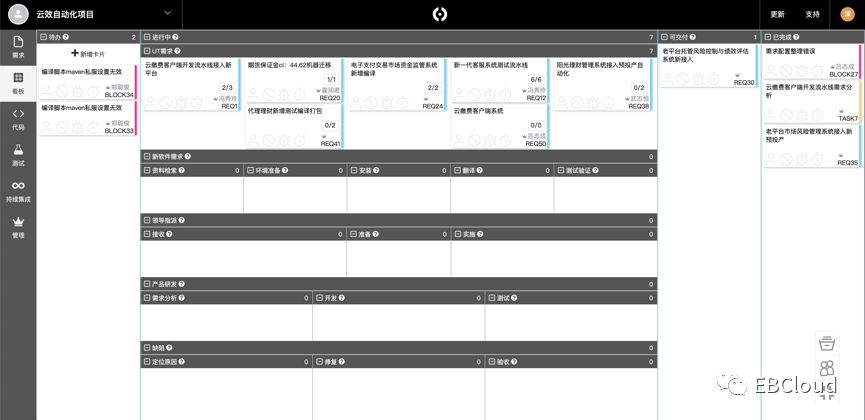
Task: Collapse the 缺陷 swimlane
Action: click(146, 348)
